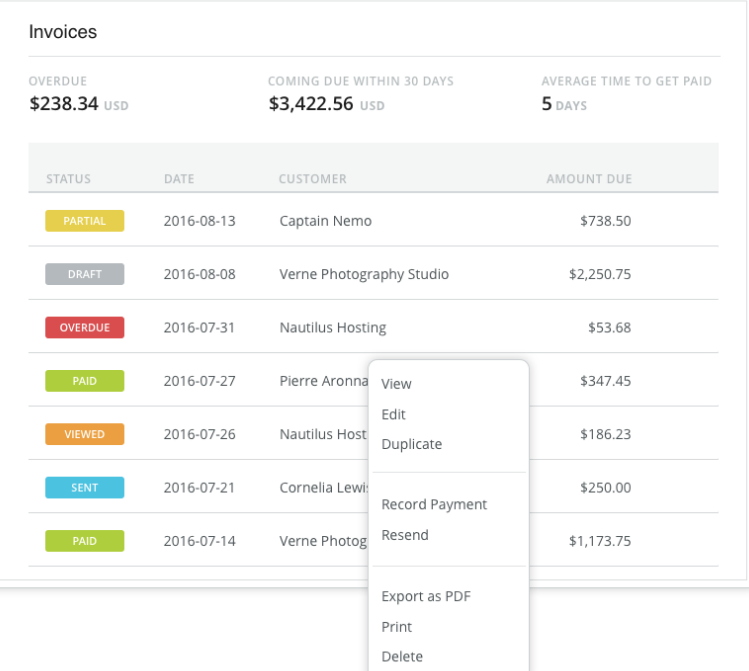Click the orange VIEWED status badge
Screen dimensions: 749x671
click(x=85, y=434)
